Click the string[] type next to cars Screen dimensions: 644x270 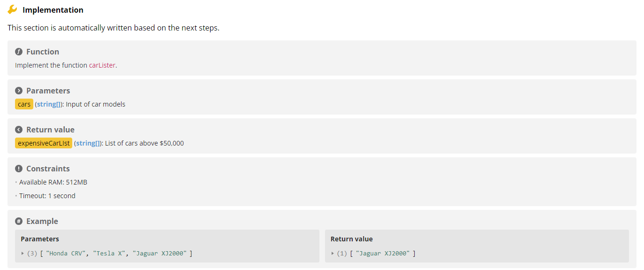49,104
